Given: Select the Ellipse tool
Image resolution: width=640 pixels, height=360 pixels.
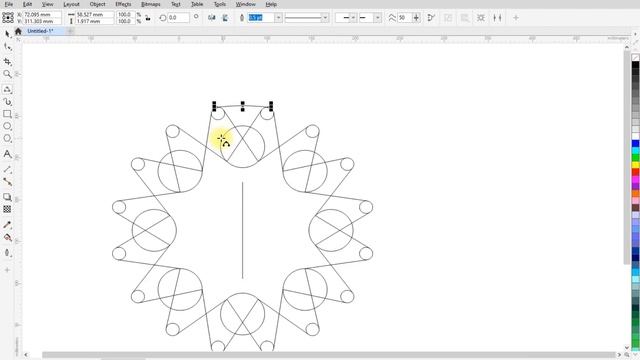Looking at the screenshot, I should 7,126.
